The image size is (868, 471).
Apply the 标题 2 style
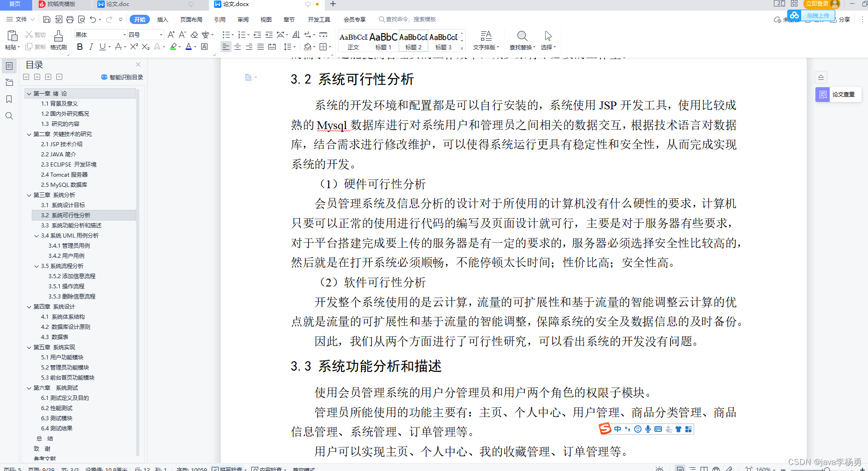point(413,41)
